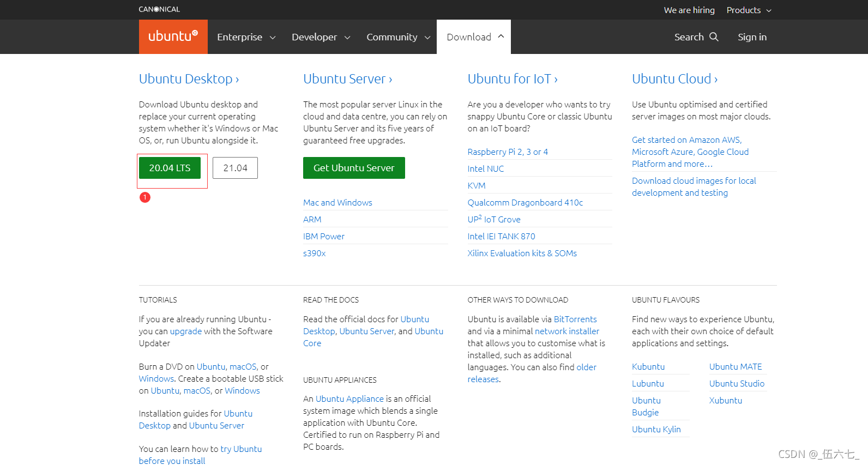Image resolution: width=868 pixels, height=465 pixels.
Task: Click the Ubuntu logo home icon
Action: (x=173, y=37)
